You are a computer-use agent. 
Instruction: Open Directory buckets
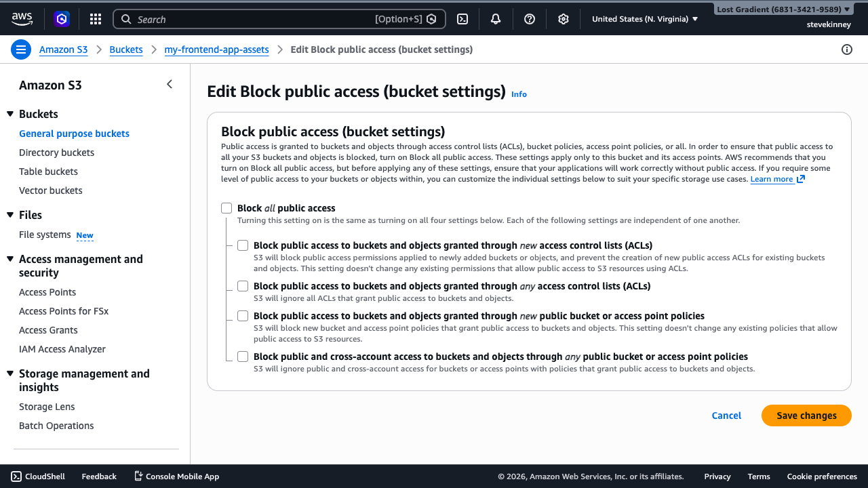[x=56, y=152]
